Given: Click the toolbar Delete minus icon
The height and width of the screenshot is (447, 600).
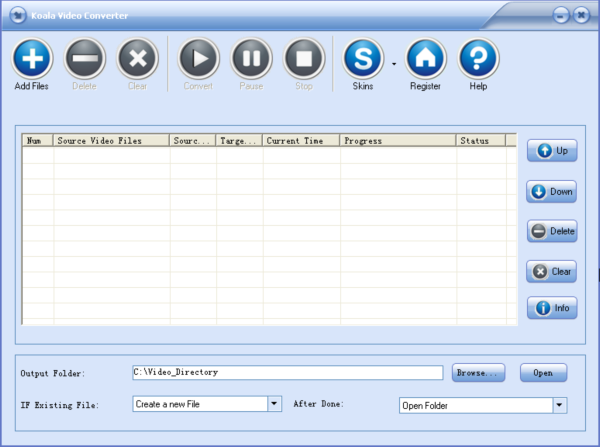Looking at the screenshot, I should click(85, 59).
